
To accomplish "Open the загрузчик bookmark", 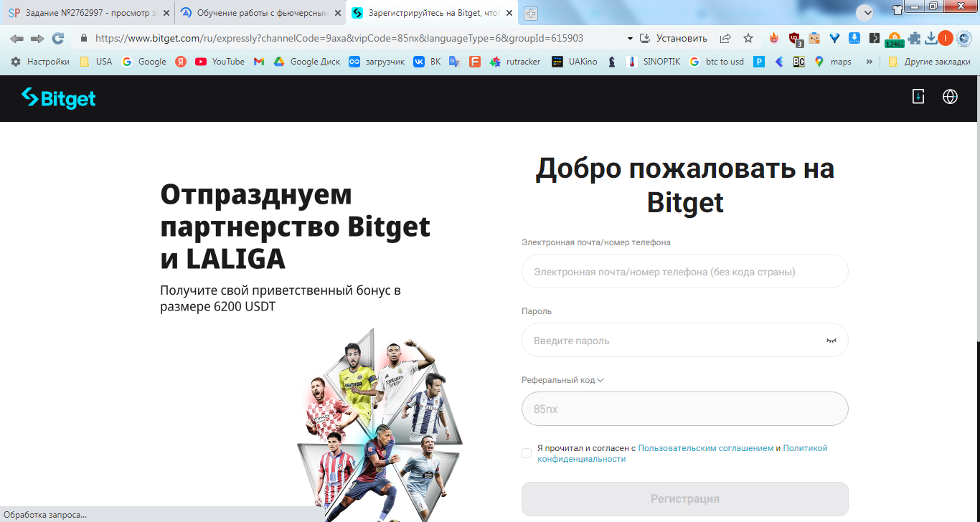I will click(377, 62).
